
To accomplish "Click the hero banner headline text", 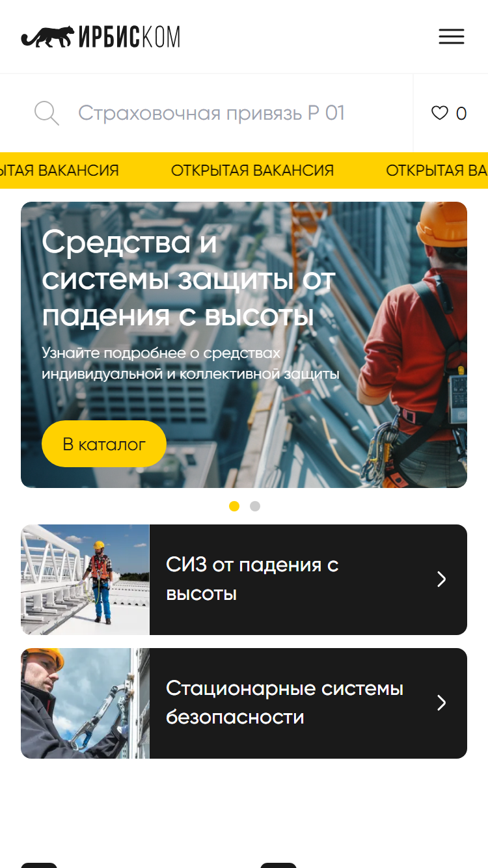I will [189, 279].
